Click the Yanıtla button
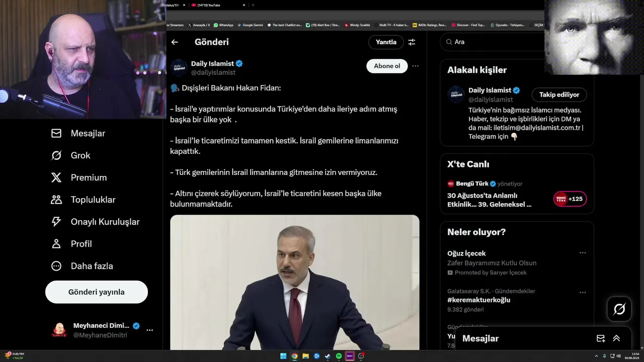 [386, 42]
